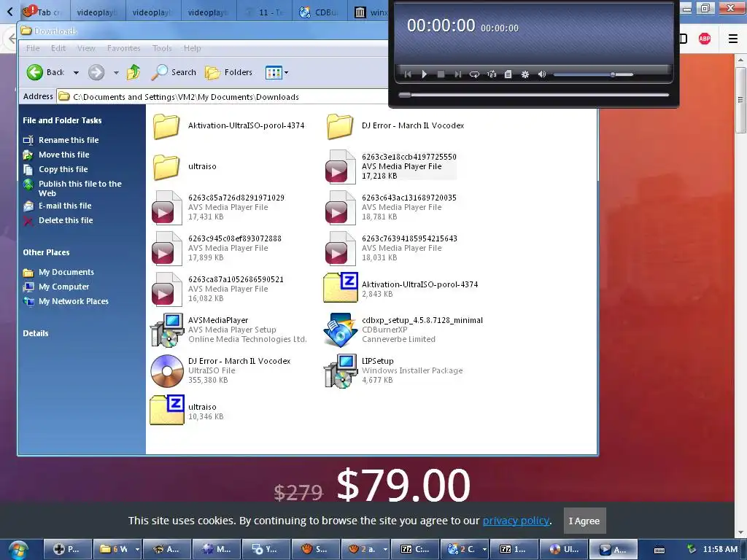Screen dimensions: 747x560
Task: Toggle repeat mode in media player
Action: point(474,74)
